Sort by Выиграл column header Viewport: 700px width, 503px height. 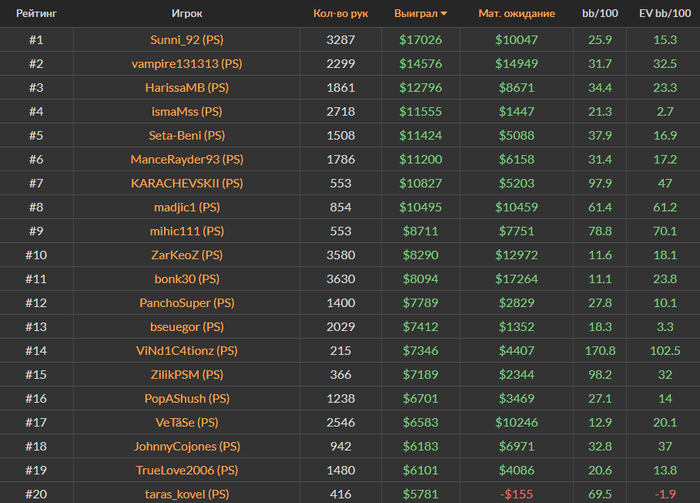[x=416, y=13]
